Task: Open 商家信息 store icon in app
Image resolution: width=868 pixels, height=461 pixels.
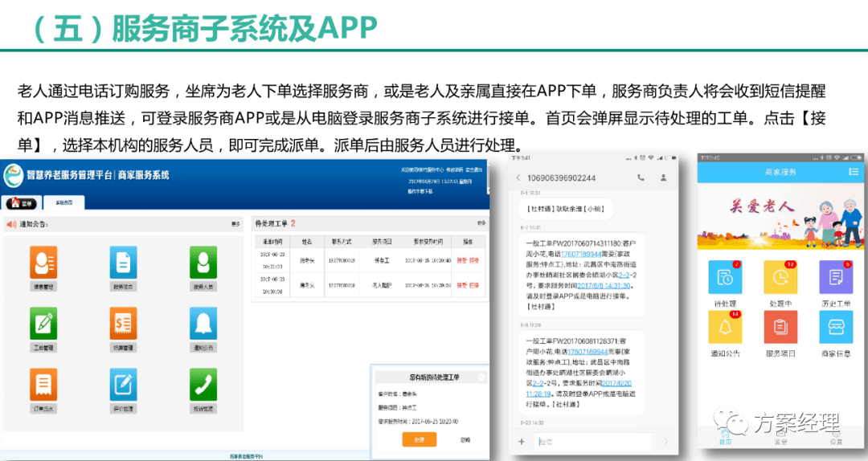Action: click(x=835, y=327)
